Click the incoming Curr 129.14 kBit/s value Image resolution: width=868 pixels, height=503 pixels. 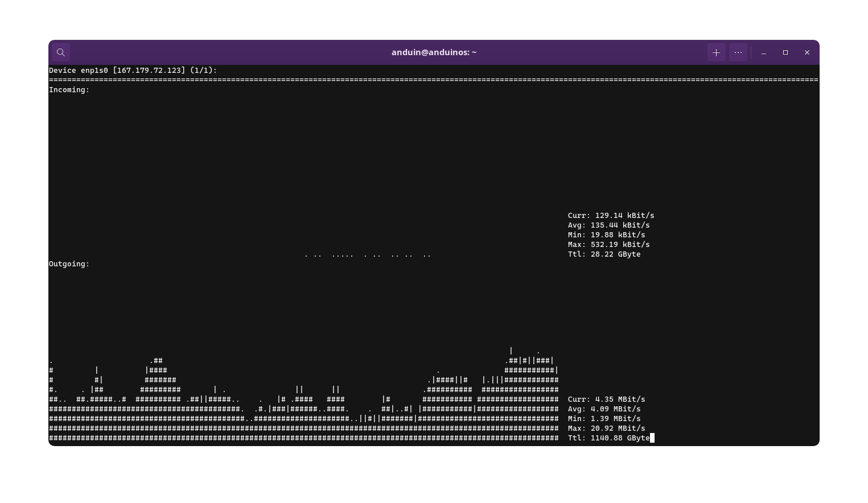[624, 216]
